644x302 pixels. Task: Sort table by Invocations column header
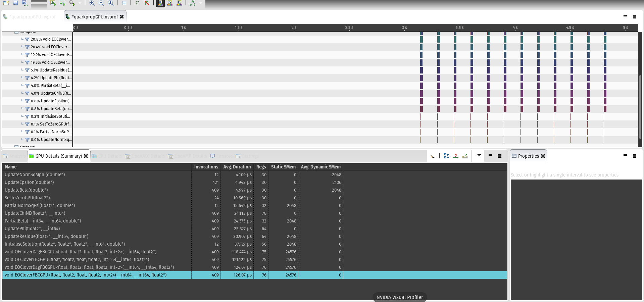206,167
